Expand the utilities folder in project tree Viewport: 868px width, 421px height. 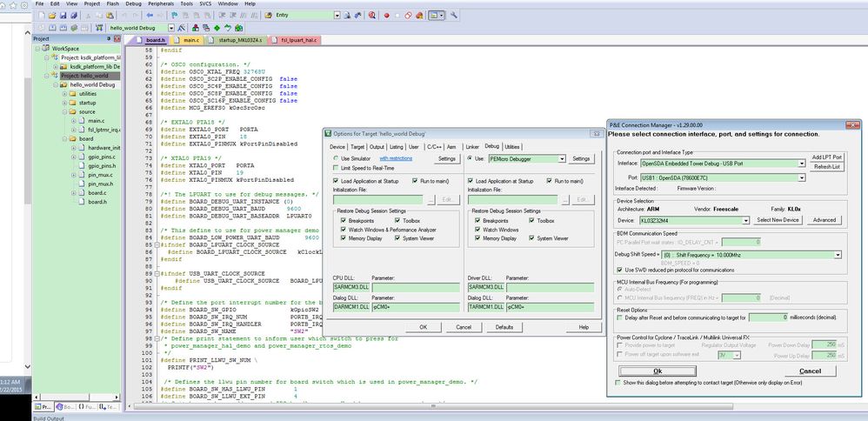tap(63, 93)
